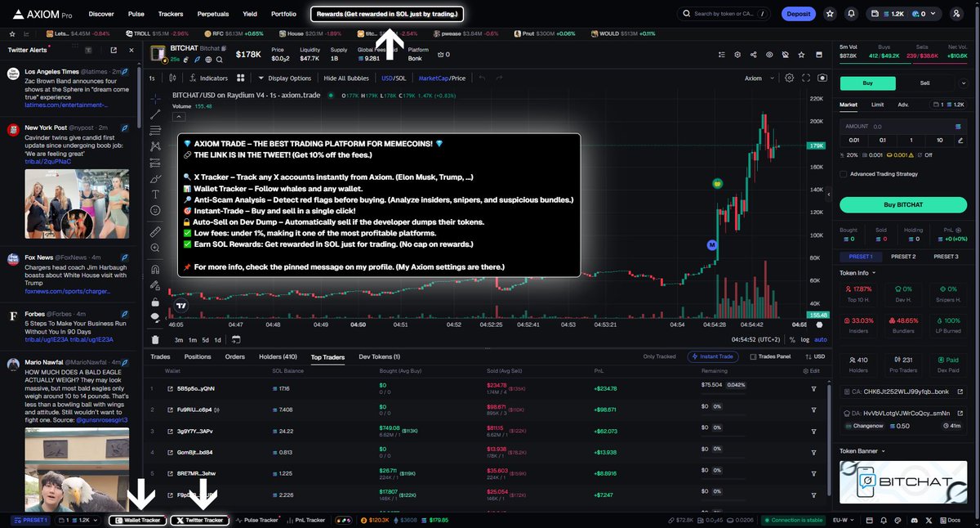The height and width of the screenshot is (528, 980).
Task: Click the chart layout grid icon
Action: [x=240, y=78]
